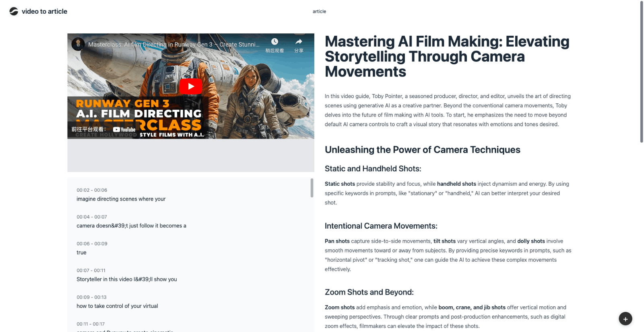Click timestamp 00:06 - 00:09

(x=92, y=244)
